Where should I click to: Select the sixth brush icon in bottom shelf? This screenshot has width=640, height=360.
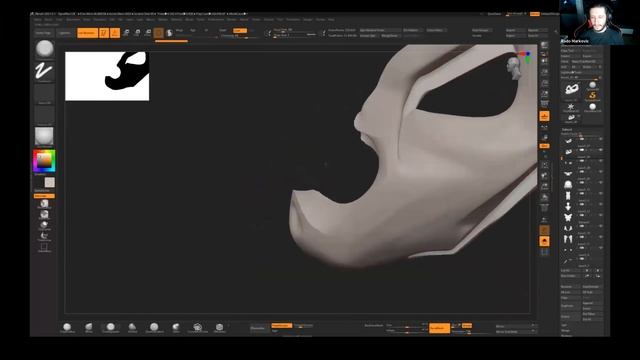[x=176, y=327]
